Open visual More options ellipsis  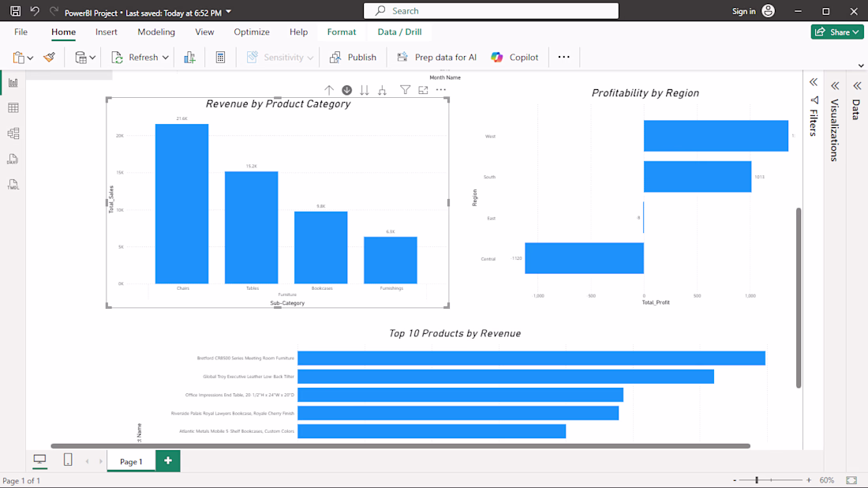(x=440, y=90)
